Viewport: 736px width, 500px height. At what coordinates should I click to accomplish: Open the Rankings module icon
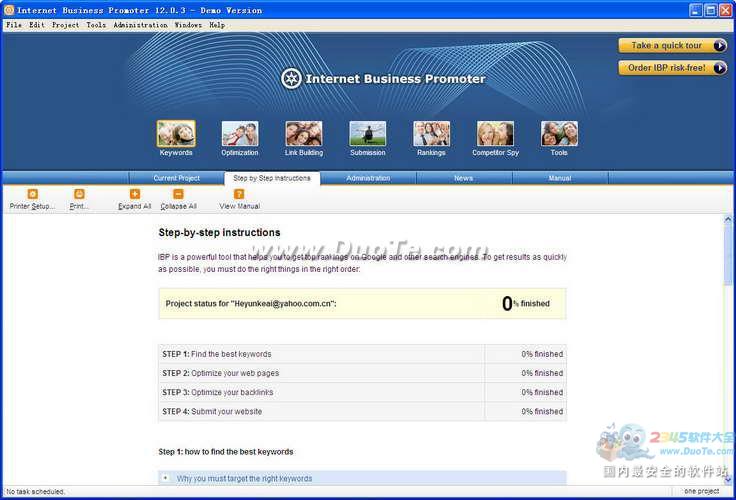431,133
